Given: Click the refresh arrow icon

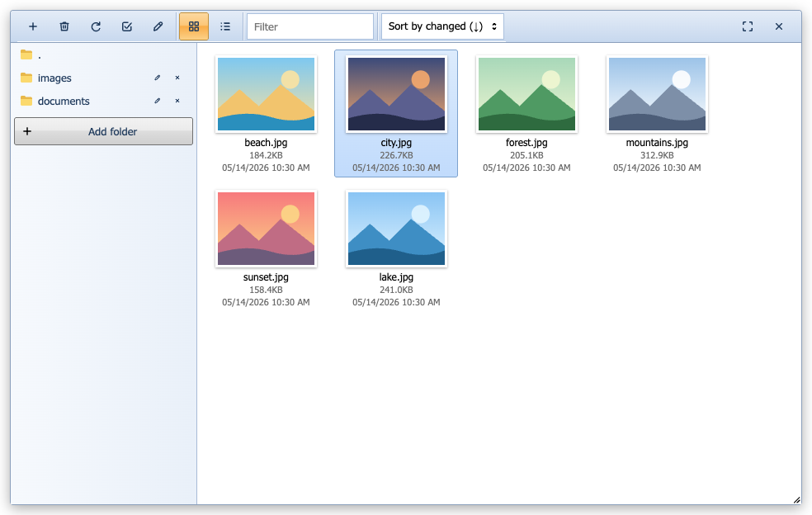Looking at the screenshot, I should click(96, 26).
